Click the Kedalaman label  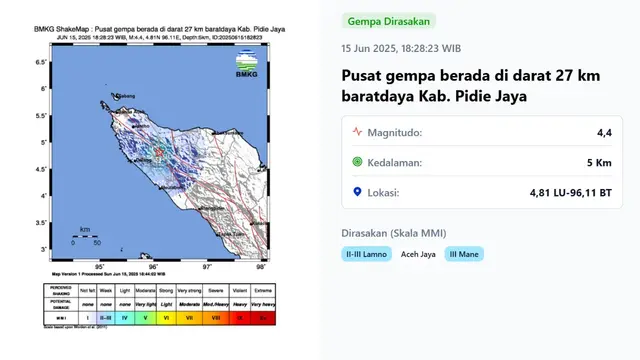(395, 163)
